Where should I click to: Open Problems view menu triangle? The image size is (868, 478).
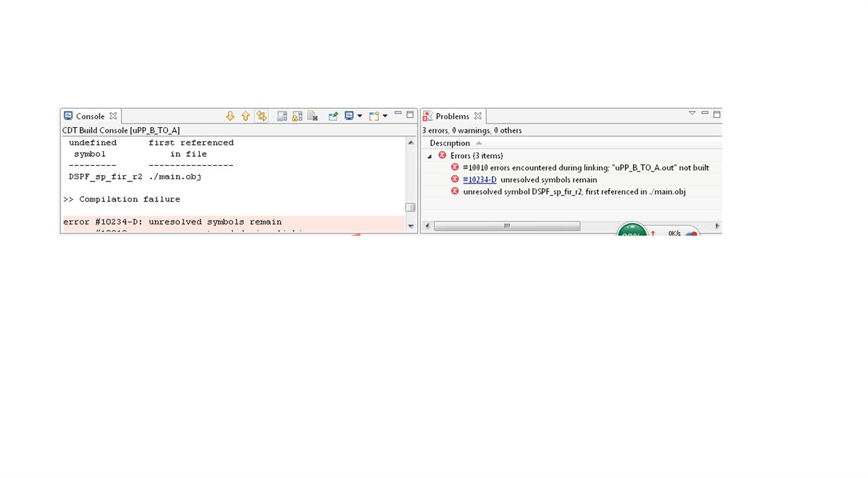point(692,113)
